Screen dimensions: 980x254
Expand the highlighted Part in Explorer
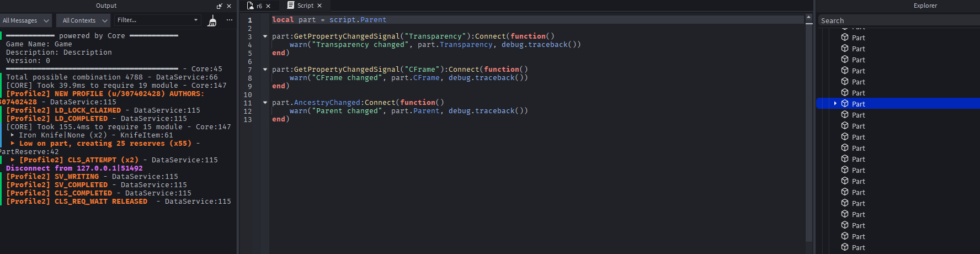point(835,104)
